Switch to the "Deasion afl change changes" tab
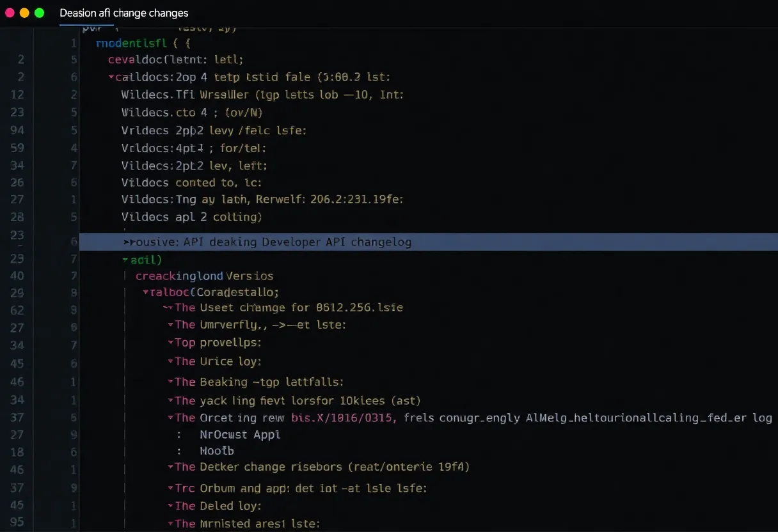 pyautogui.click(x=124, y=13)
